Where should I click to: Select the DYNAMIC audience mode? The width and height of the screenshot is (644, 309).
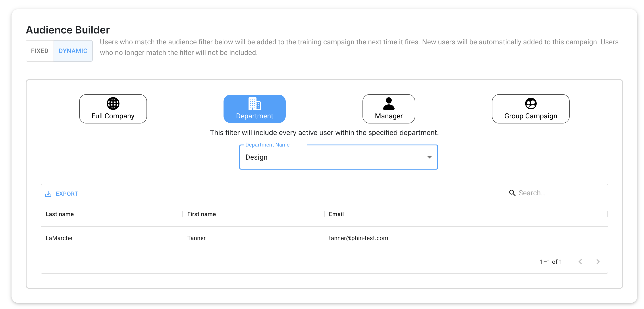73,51
